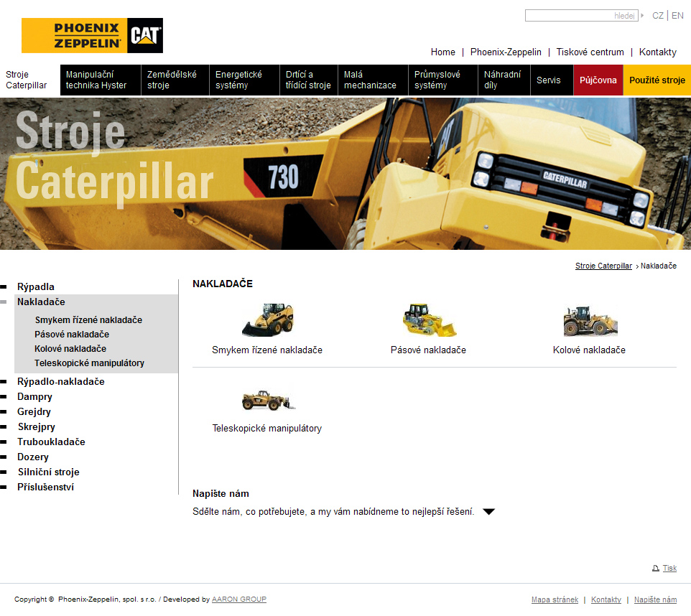691x616 pixels.
Task: Expand the Napište nám form arrow
Action: [x=488, y=512]
